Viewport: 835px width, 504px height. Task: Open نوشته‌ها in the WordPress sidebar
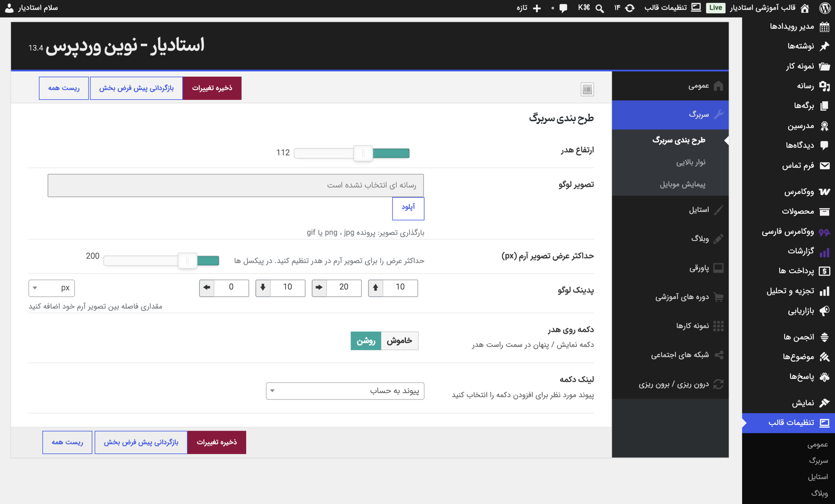788,46
